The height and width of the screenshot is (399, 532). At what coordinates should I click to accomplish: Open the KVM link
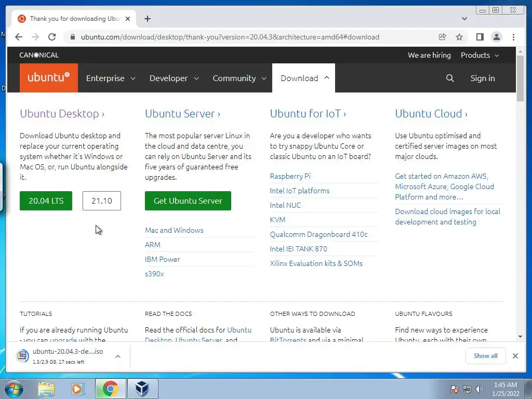coord(277,220)
